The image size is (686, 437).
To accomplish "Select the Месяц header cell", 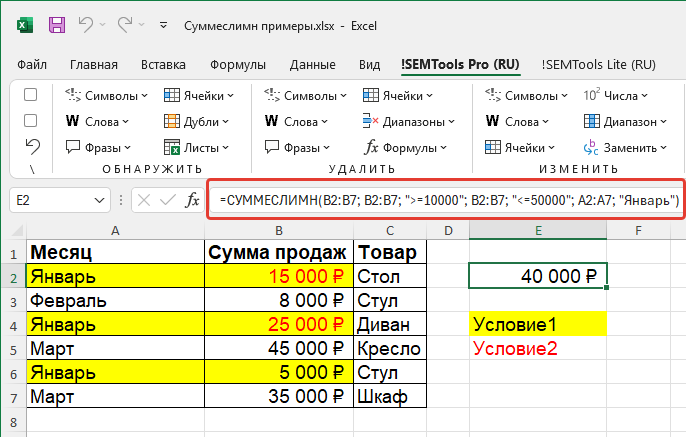I will pos(116,252).
